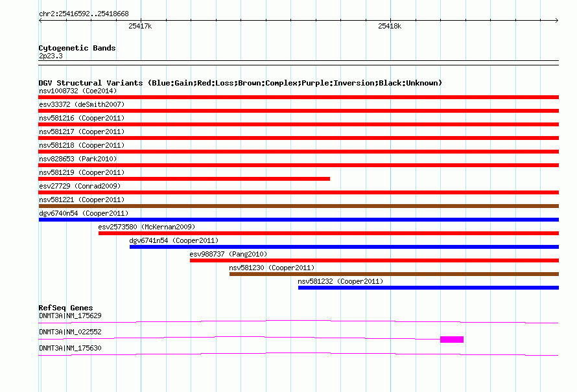Click the DNMT3A|NM_175629 gene label
The image size is (577, 392).
[x=70, y=316]
